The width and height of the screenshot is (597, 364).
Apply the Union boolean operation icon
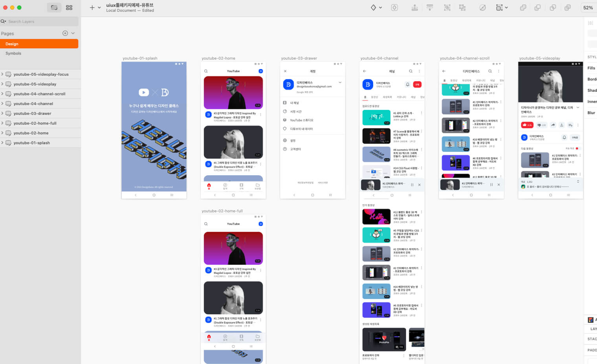pyautogui.click(x=523, y=7)
